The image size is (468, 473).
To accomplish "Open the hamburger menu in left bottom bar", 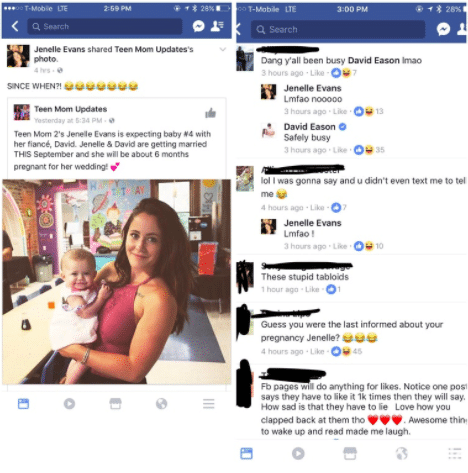I will point(209,404).
